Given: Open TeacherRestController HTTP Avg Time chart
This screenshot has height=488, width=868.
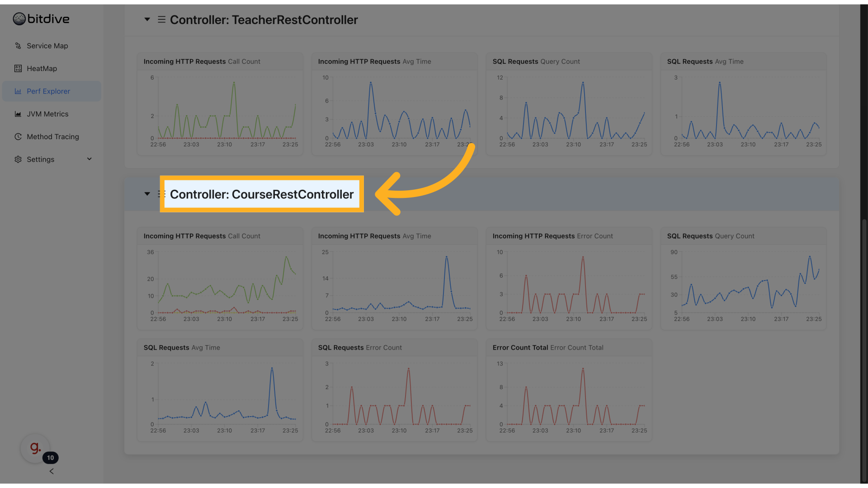Looking at the screenshot, I should click(x=395, y=104).
